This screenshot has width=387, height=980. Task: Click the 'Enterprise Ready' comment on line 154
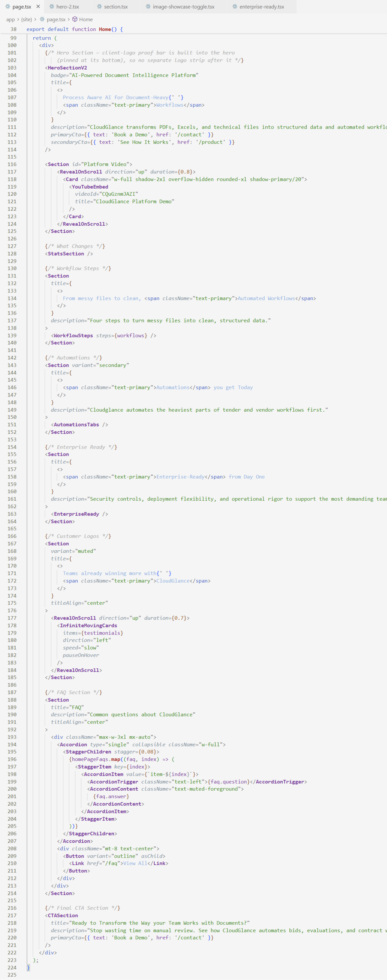coord(81,447)
